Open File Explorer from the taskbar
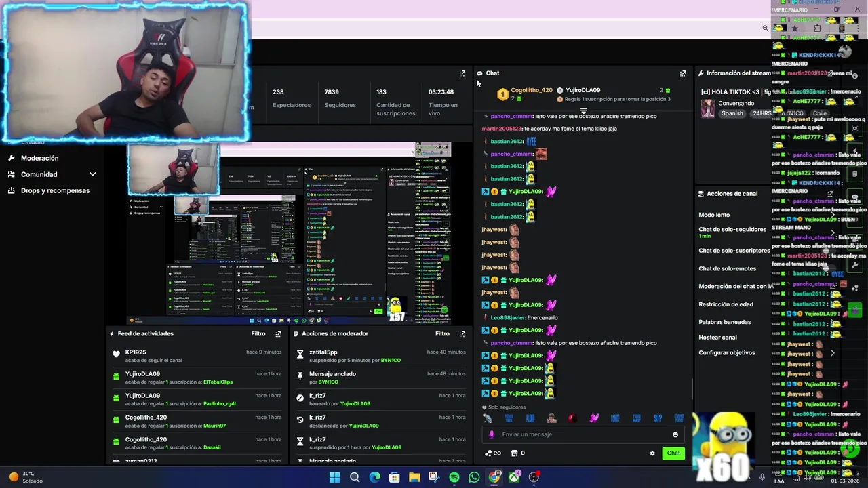 point(414,477)
